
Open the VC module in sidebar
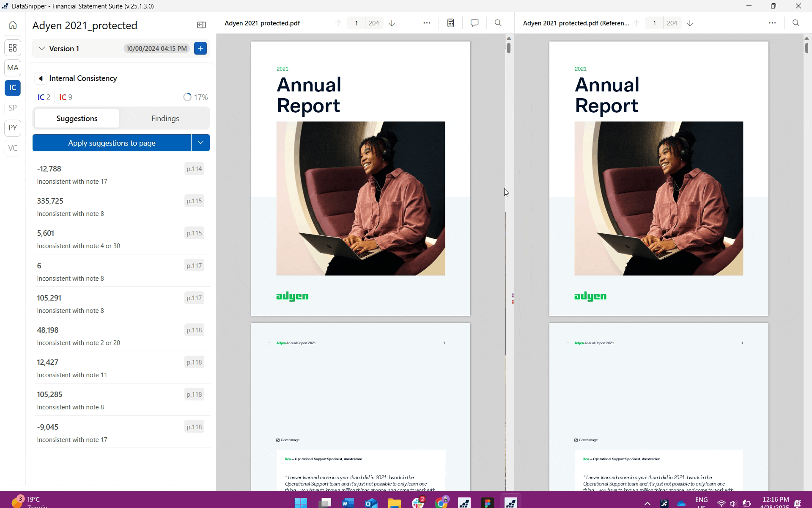click(x=13, y=148)
